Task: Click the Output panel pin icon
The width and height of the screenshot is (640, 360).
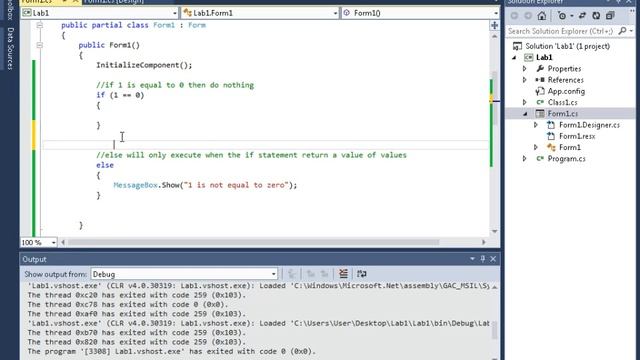Action: click(x=482, y=259)
